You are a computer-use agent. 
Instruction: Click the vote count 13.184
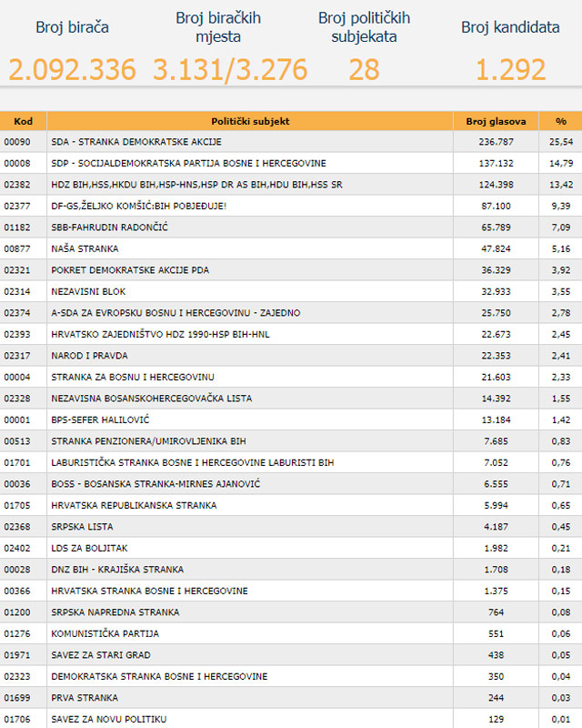tap(497, 420)
